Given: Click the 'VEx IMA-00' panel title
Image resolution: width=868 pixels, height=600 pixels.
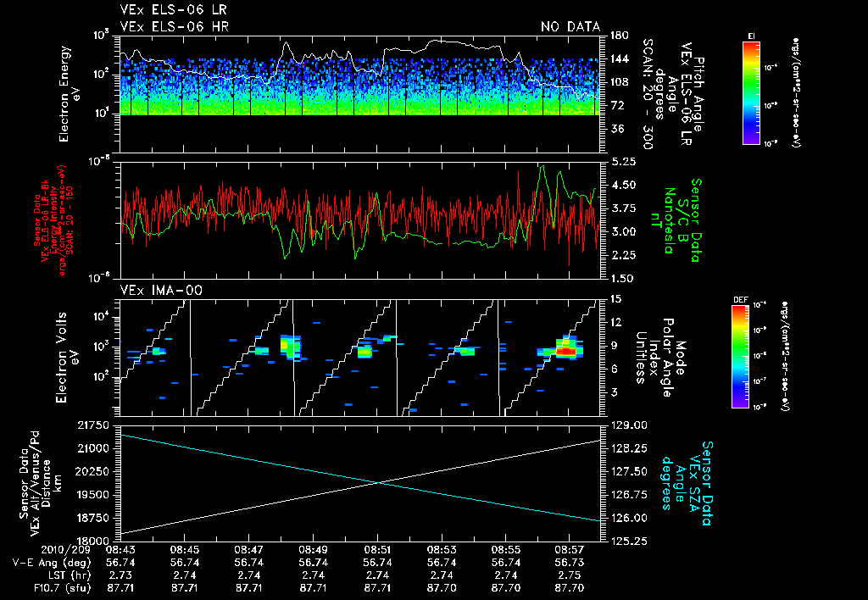Looking at the screenshot, I should (x=161, y=290).
